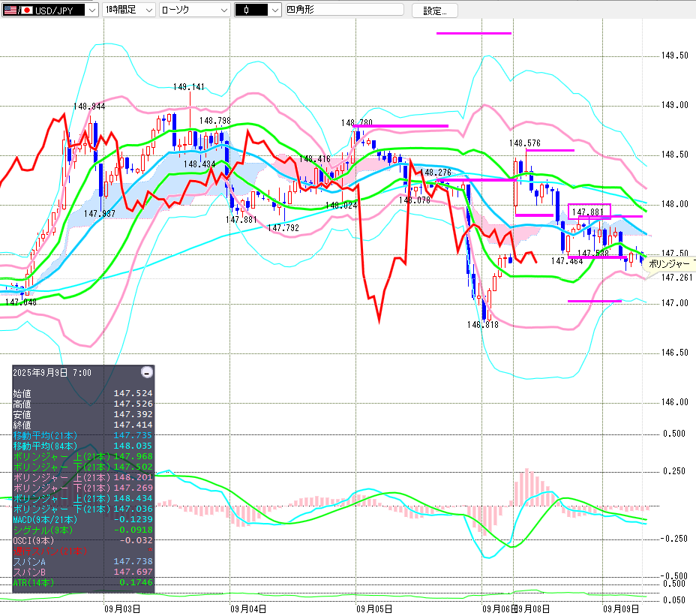Click the 0.250 MACD axis label
Viewport: 696px width, 616px height.
[x=674, y=471]
